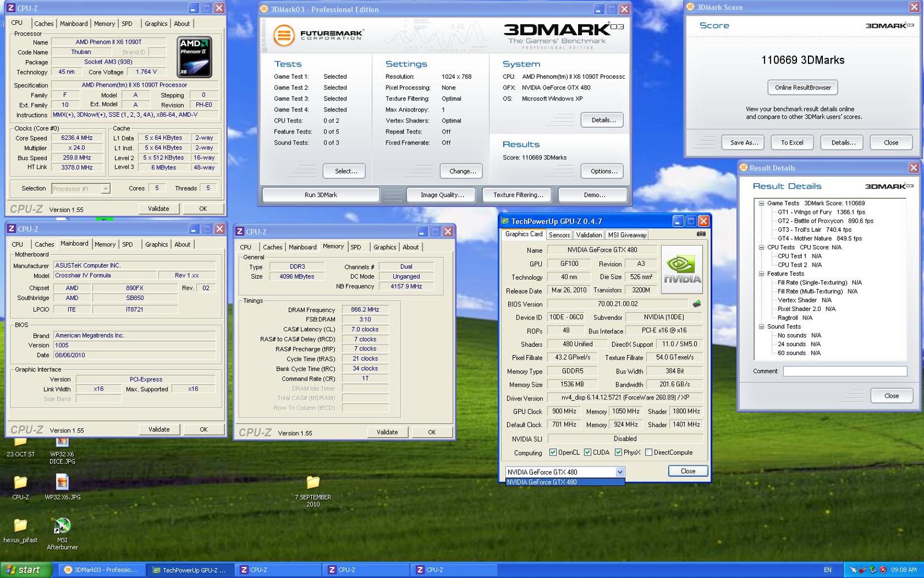Click Change under the Settings section
This screenshot has height=578, width=924.
tap(462, 171)
